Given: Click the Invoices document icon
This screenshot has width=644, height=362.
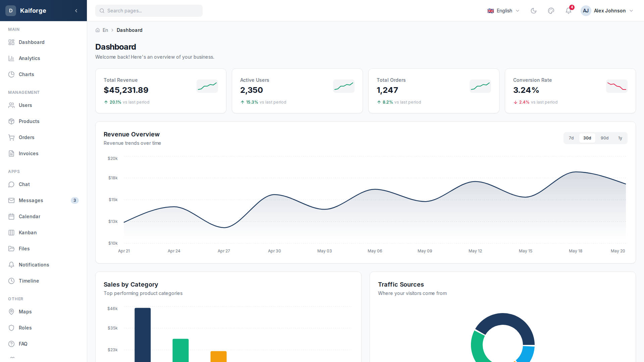Looking at the screenshot, I should point(11,154).
